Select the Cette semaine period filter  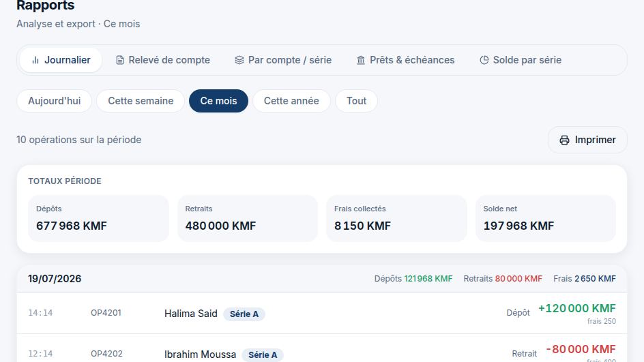(141, 101)
